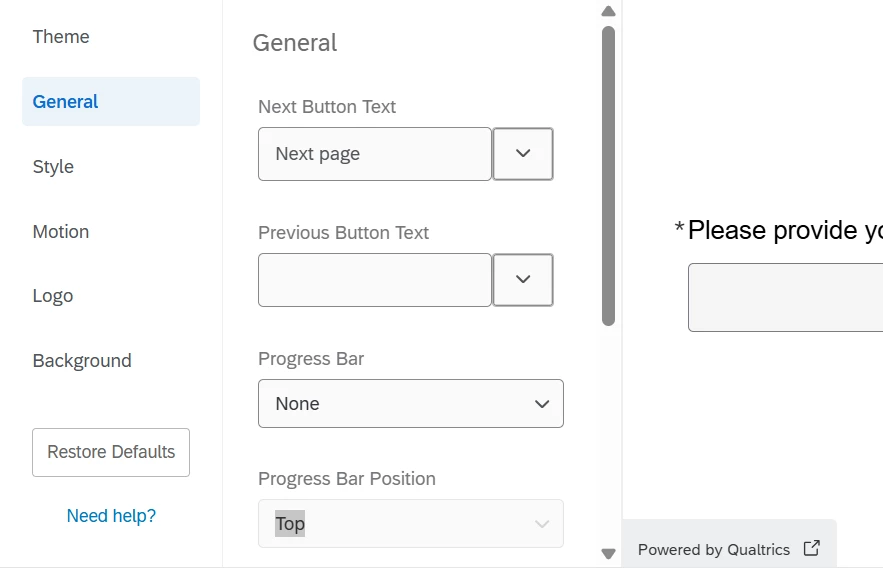Screen dimensions: 883x576
Task: Click the scroll down arrow
Action: [x=608, y=553]
